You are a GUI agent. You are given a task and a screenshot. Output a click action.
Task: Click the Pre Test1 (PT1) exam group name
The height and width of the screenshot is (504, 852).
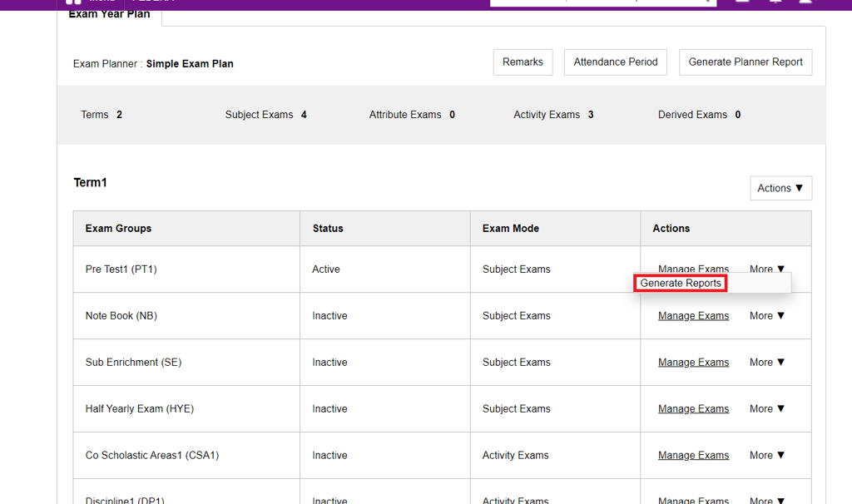click(x=121, y=269)
